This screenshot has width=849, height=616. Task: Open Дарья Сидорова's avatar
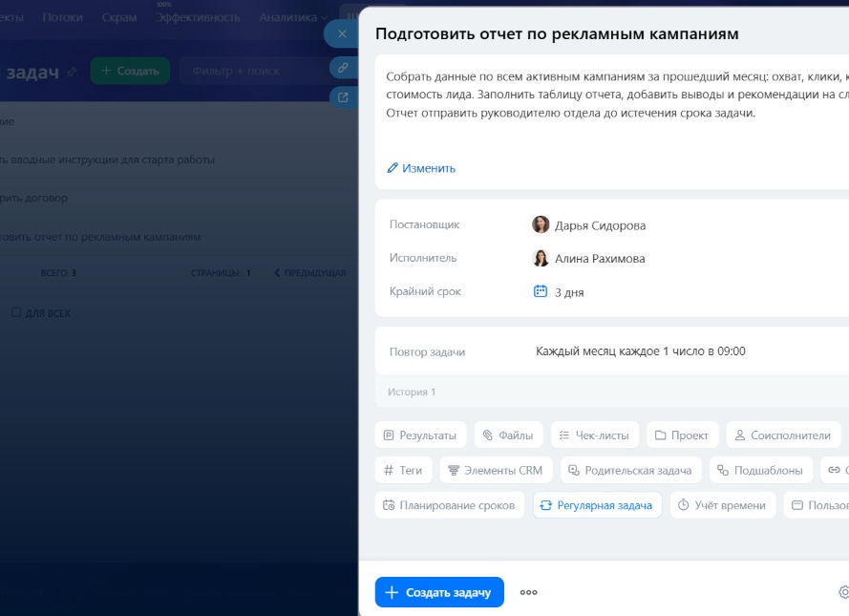541,224
